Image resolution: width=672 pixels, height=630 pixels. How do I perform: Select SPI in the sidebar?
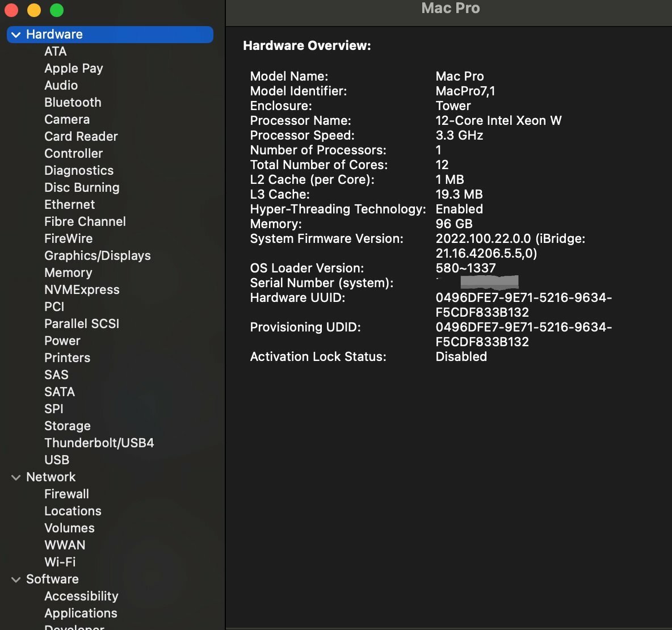coord(53,409)
